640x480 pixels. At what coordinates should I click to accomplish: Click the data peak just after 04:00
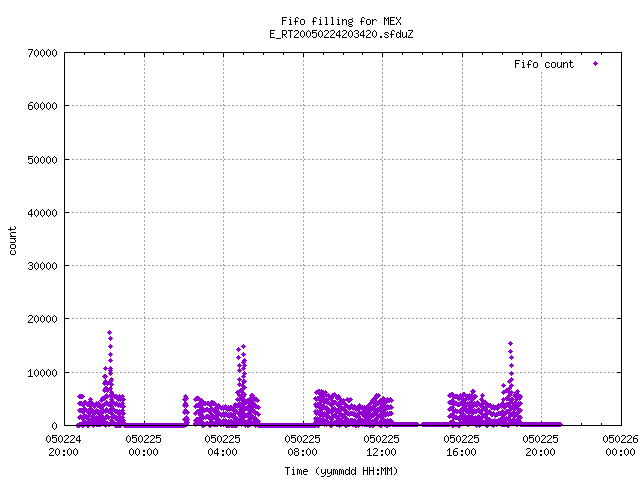(x=243, y=347)
